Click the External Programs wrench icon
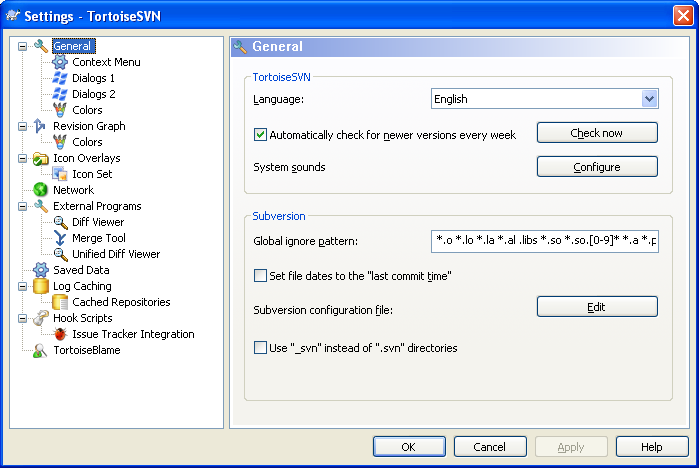Viewport: 699px width, 468px height. coord(41,206)
